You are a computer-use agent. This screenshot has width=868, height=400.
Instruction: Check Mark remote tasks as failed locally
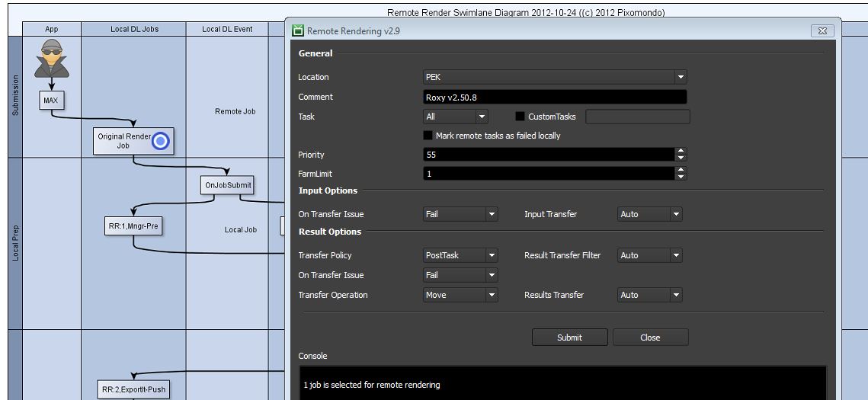tap(428, 136)
